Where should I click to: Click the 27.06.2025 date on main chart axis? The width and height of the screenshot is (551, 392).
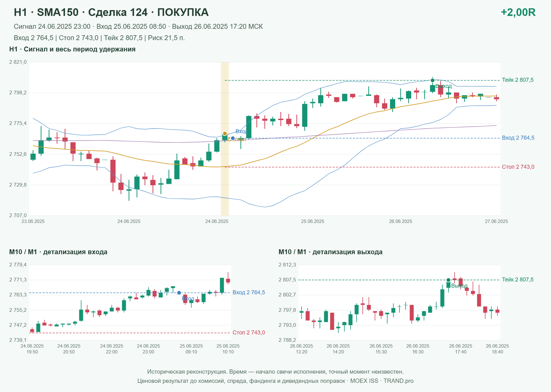tap(496, 221)
